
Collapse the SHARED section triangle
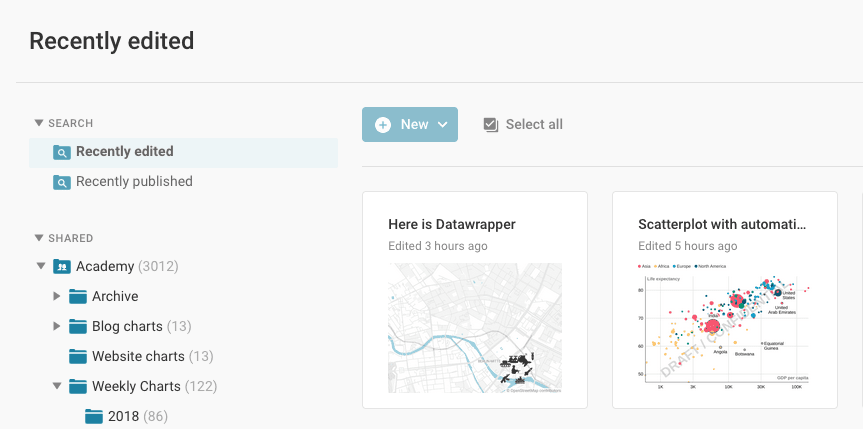tap(39, 238)
